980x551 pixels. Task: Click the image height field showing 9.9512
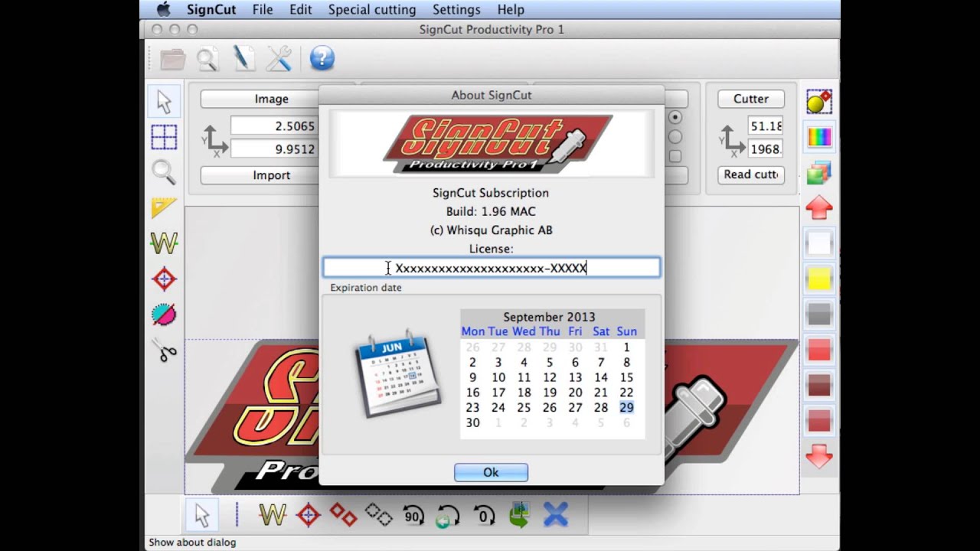[274, 149]
